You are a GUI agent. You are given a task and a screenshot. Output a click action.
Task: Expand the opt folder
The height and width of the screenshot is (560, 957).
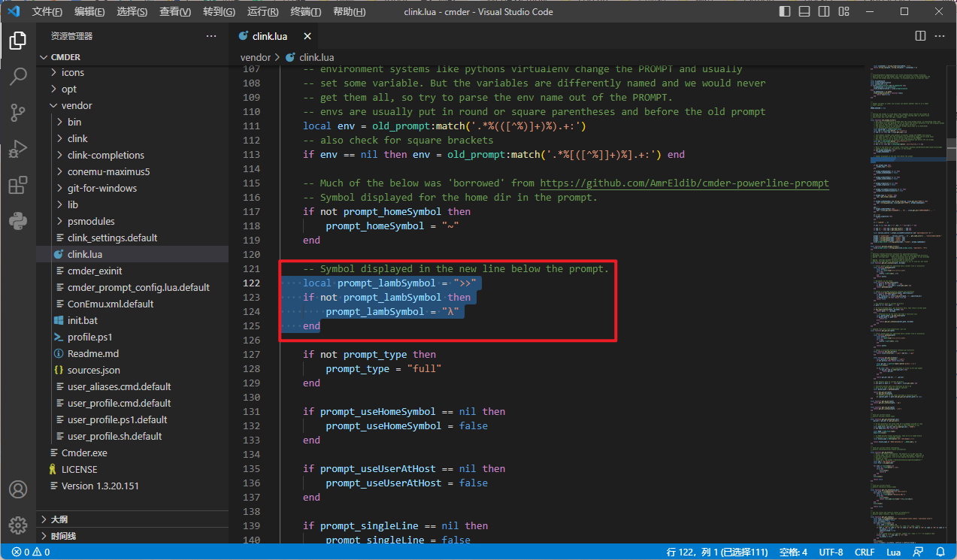[132, 89]
